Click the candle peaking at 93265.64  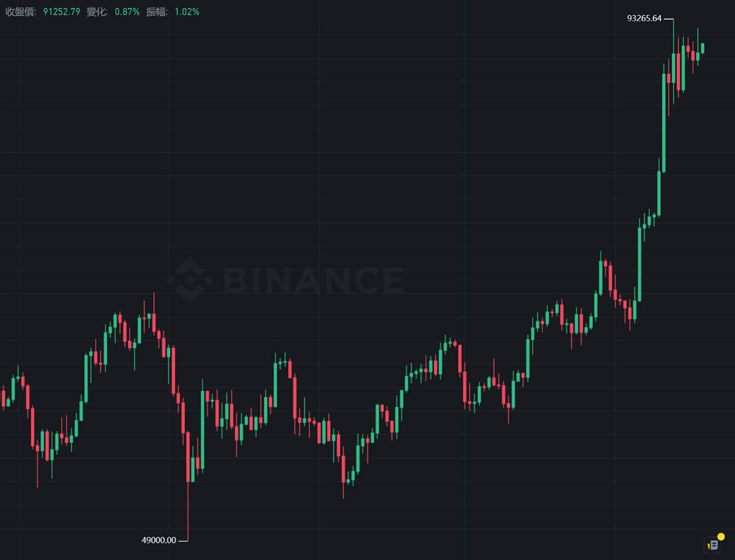(x=673, y=67)
